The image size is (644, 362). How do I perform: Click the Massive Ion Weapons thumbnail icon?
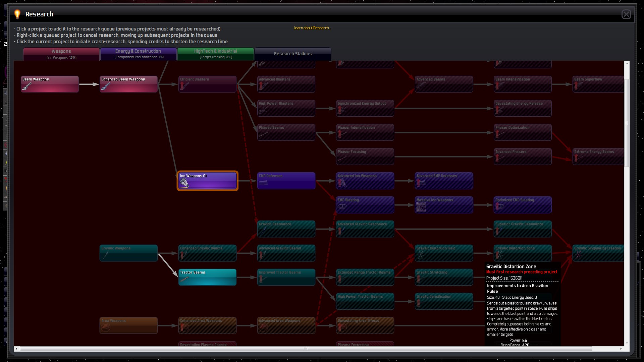coord(421,207)
